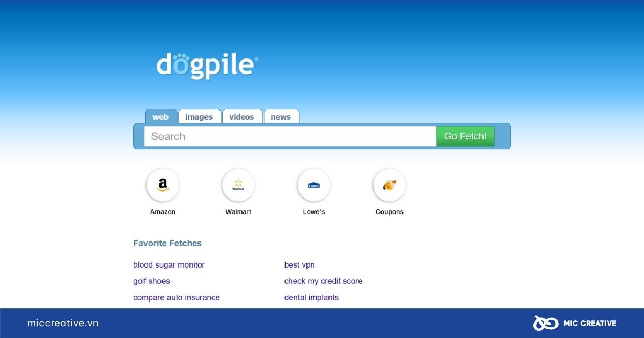This screenshot has height=338, width=644.
Task: Open the blood sugar monitor link
Action: click(x=169, y=265)
